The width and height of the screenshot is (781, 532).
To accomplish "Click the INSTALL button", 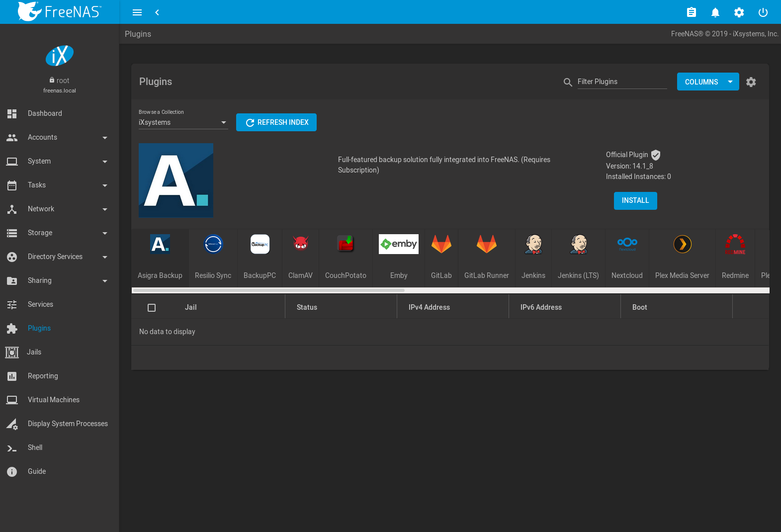I will click(635, 201).
